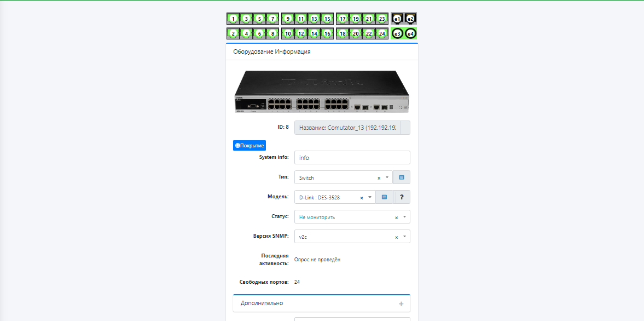Open Модель dropdown with D-Link DES-3528
This screenshot has height=321, width=644.
[x=327, y=197]
